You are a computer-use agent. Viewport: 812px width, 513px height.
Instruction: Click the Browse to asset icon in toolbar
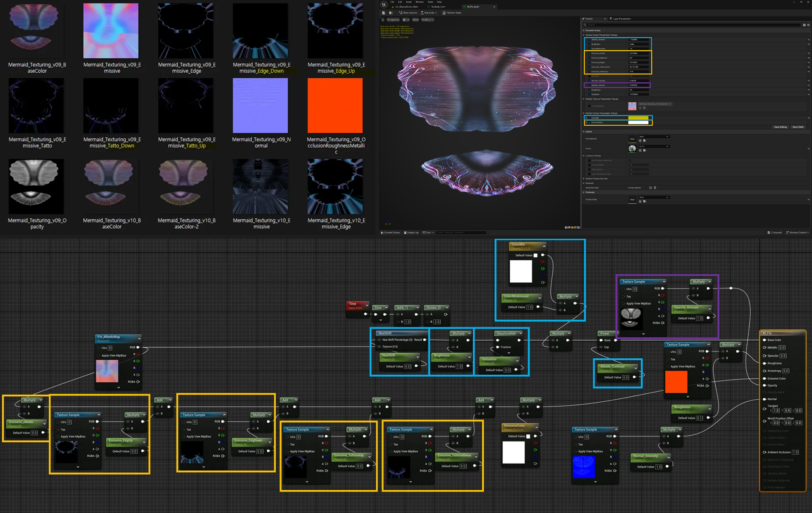click(x=391, y=13)
